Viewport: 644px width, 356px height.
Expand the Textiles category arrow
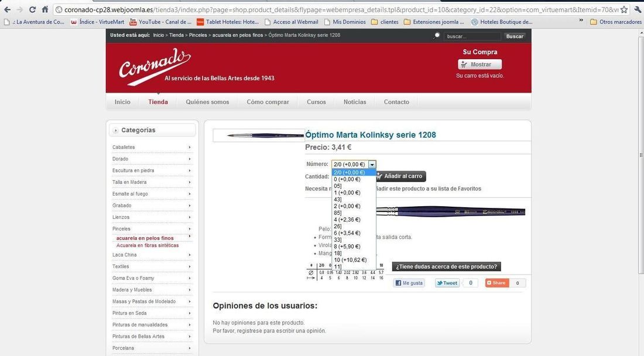[x=189, y=266]
